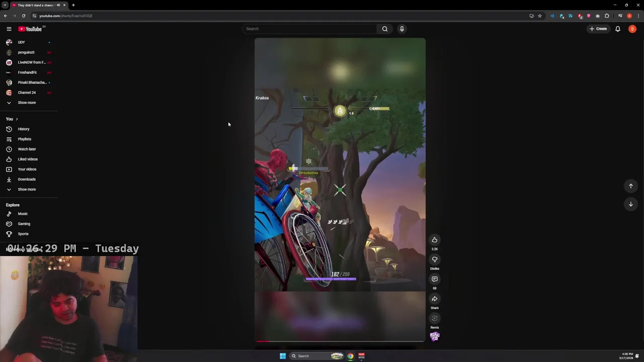Share this Short
This screenshot has width=644, height=362.
[435, 299]
